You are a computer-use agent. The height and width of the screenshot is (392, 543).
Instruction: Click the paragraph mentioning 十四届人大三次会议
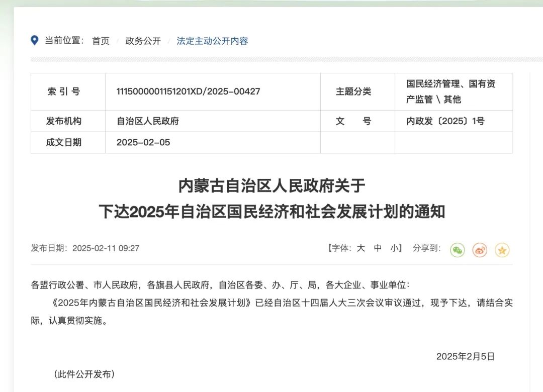[x=272, y=312]
